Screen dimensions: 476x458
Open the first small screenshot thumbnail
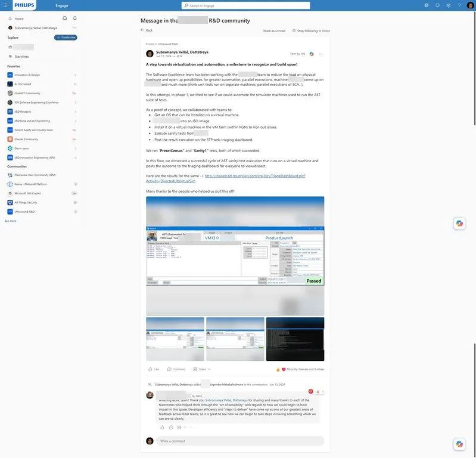tap(175, 339)
